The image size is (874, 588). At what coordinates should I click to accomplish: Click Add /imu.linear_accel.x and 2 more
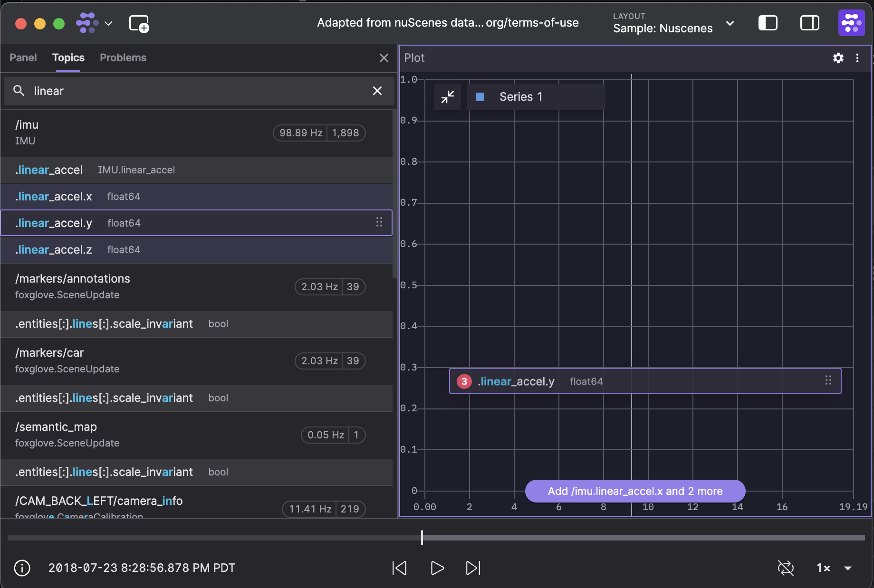pos(635,491)
